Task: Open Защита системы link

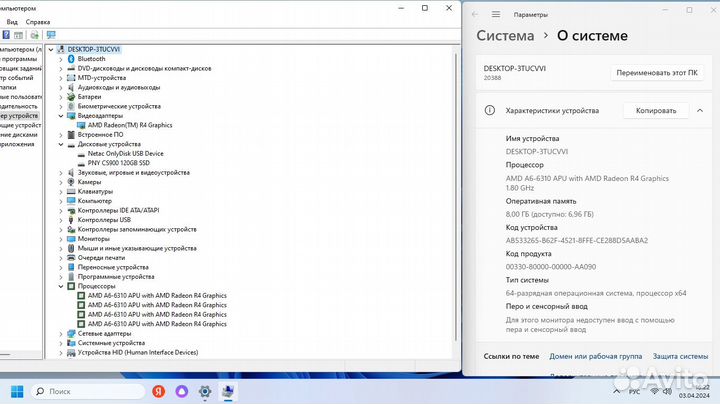Action: 680,356
